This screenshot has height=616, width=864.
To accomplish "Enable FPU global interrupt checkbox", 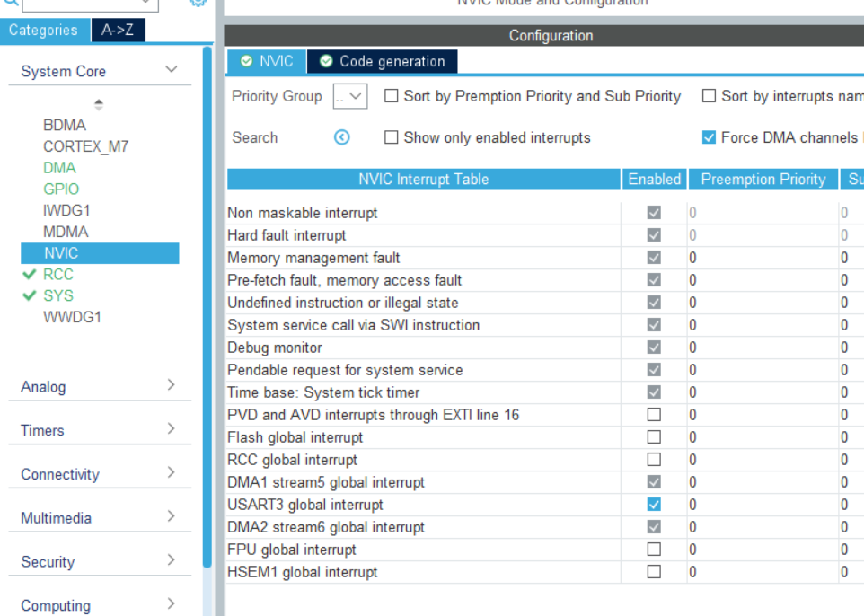I will pyautogui.click(x=654, y=550).
